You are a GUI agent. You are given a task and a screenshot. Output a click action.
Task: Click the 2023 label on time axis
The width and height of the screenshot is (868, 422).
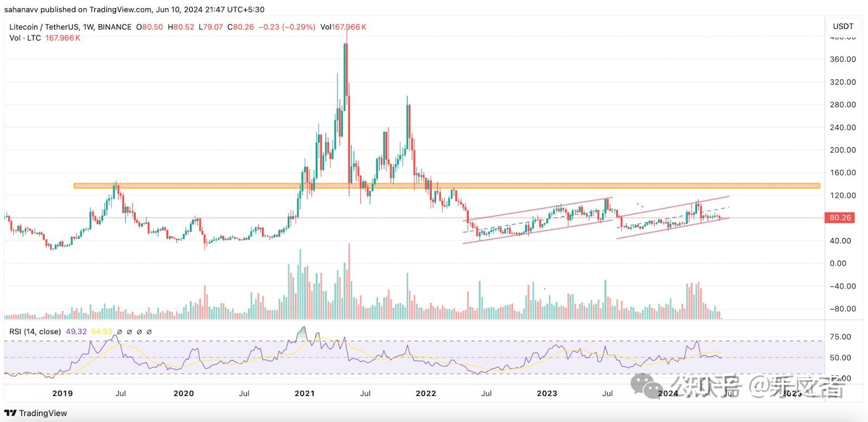(x=547, y=393)
